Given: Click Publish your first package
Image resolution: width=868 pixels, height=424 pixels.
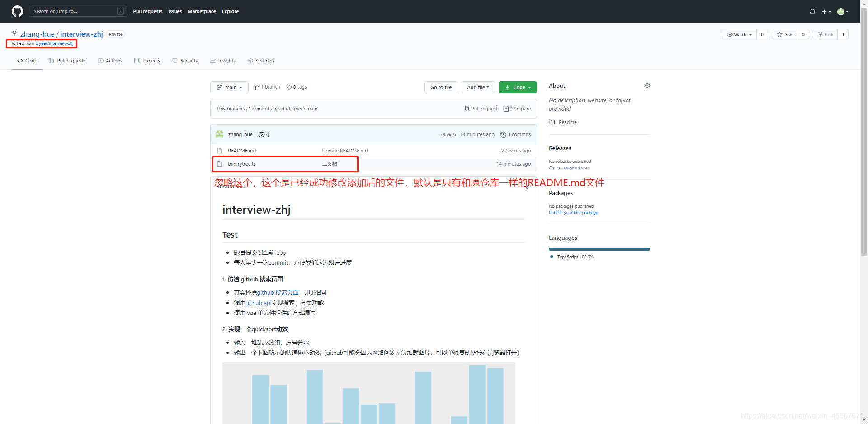Looking at the screenshot, I should (x=573, y=213).
